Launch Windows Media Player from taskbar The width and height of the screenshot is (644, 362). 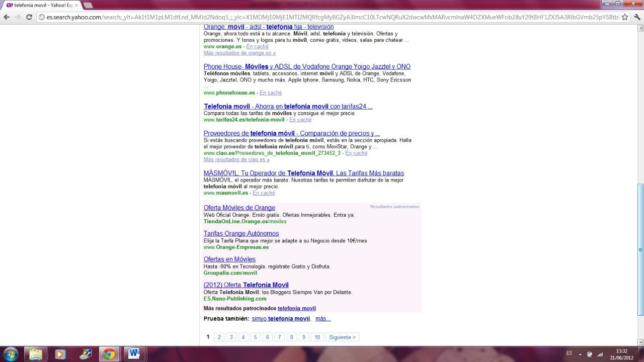(60, 354)
